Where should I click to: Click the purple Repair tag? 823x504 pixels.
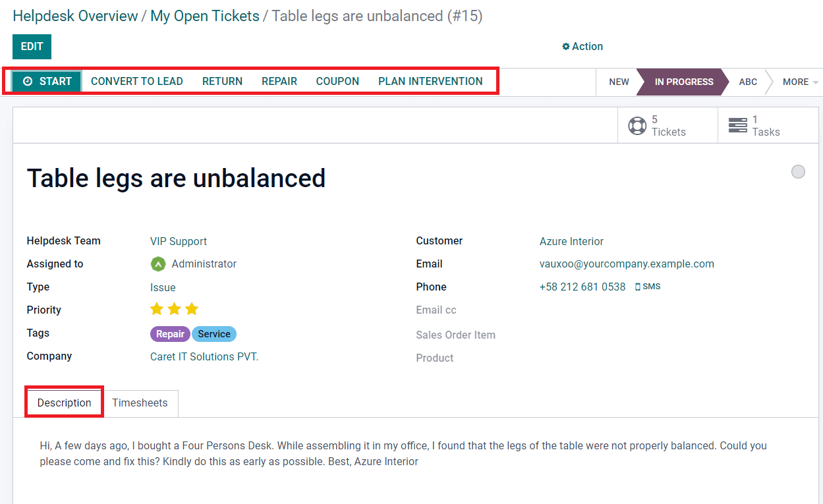(170, 334)
